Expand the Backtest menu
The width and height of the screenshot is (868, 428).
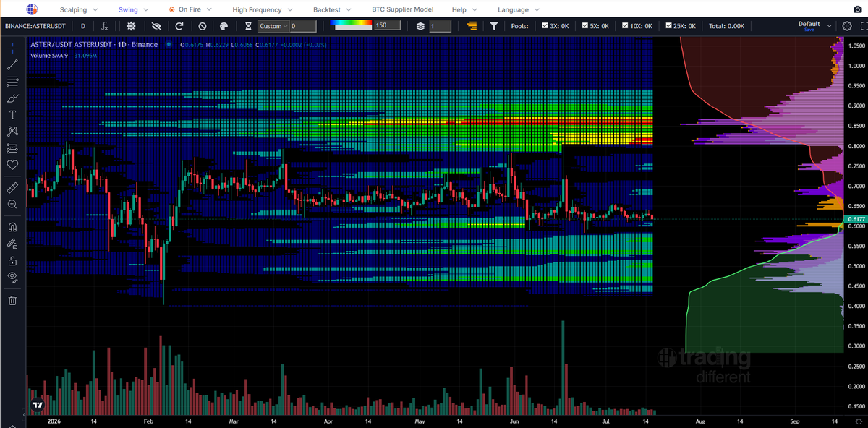[x=332, y=10]
